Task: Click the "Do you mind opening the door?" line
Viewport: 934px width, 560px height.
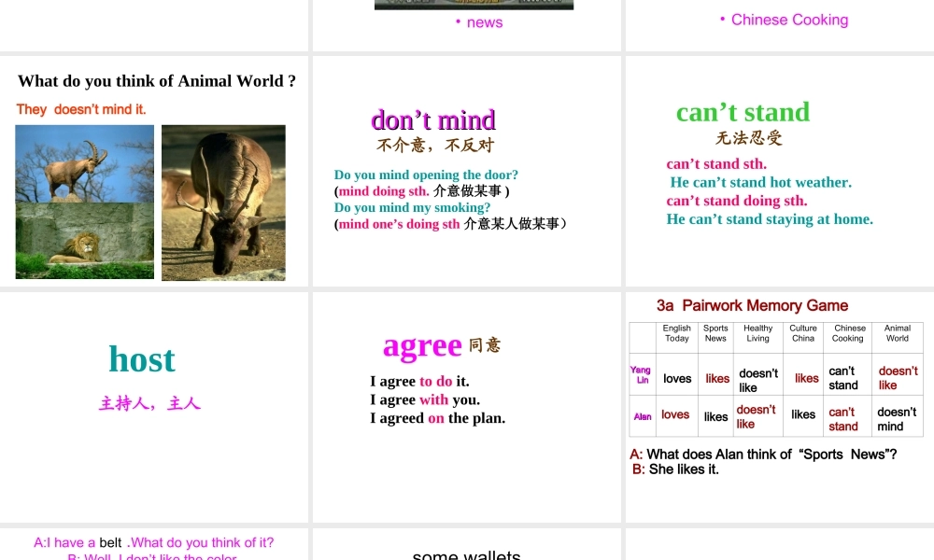Action: [425, 175]
